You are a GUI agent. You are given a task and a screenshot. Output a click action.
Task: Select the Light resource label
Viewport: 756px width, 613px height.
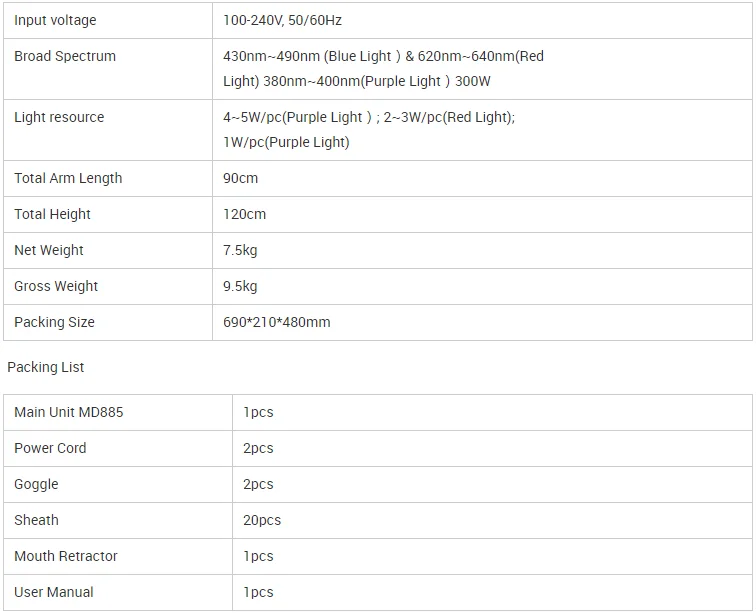pos(59,117)
